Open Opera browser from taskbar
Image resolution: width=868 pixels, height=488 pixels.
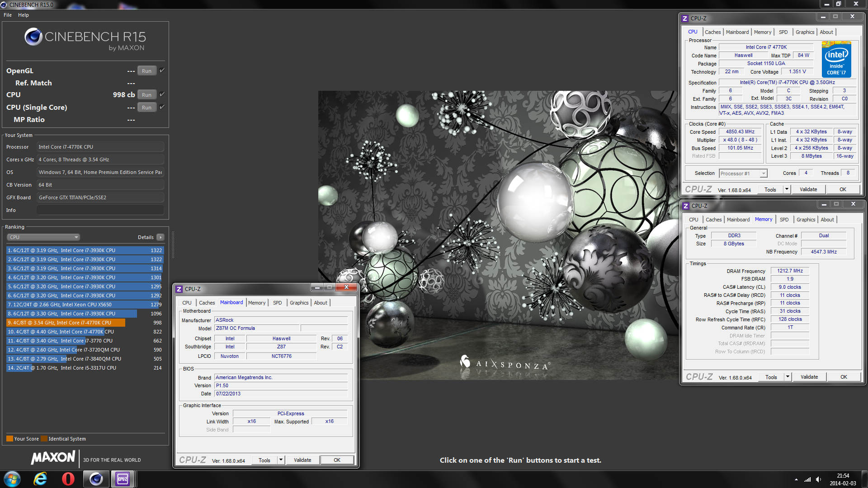point(68,479)
